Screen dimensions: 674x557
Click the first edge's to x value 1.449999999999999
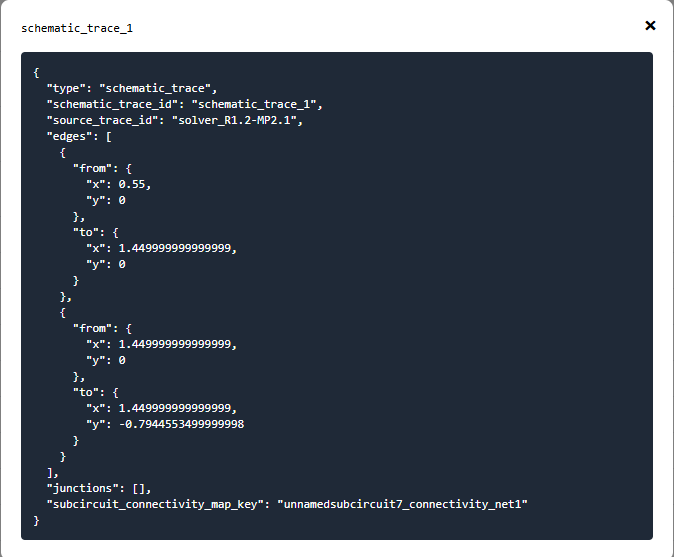click(x=175, y=248)
